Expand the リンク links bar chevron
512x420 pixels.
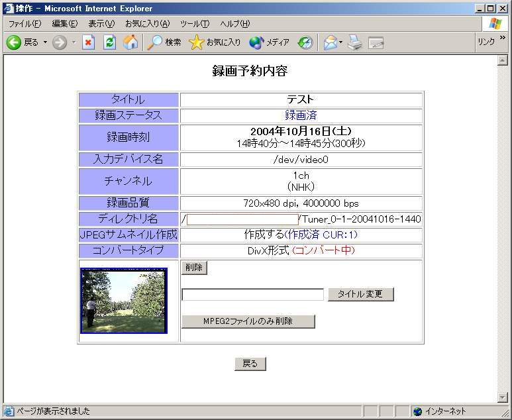click(x=503, y=38)
